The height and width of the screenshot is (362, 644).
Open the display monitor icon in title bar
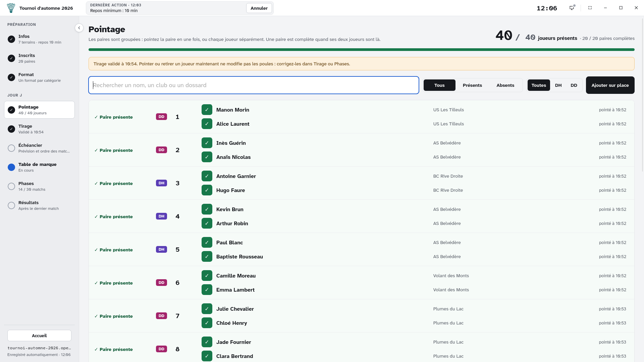click(572, 8)
